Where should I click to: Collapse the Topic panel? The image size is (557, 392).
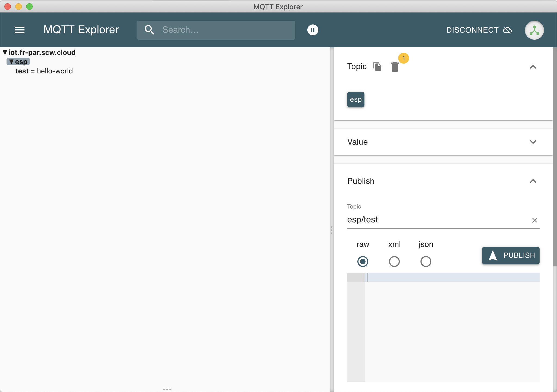coord(533,67)
